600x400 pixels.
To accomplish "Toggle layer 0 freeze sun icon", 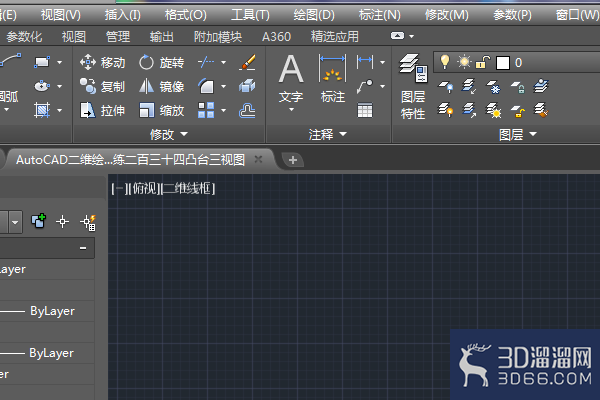I will click(x=464, y=62).
